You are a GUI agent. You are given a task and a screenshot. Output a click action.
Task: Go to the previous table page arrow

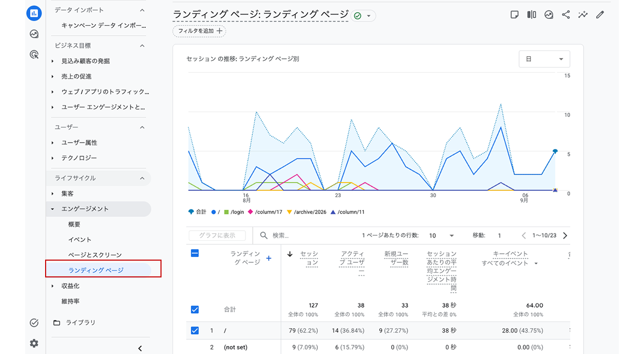(x=523, y=235)
